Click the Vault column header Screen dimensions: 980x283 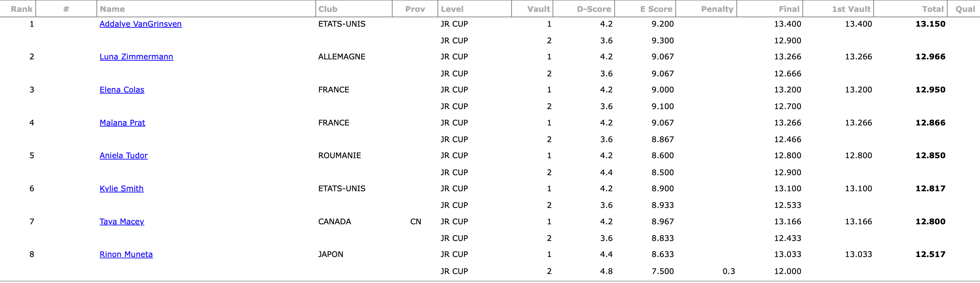[x=538, y=9]
